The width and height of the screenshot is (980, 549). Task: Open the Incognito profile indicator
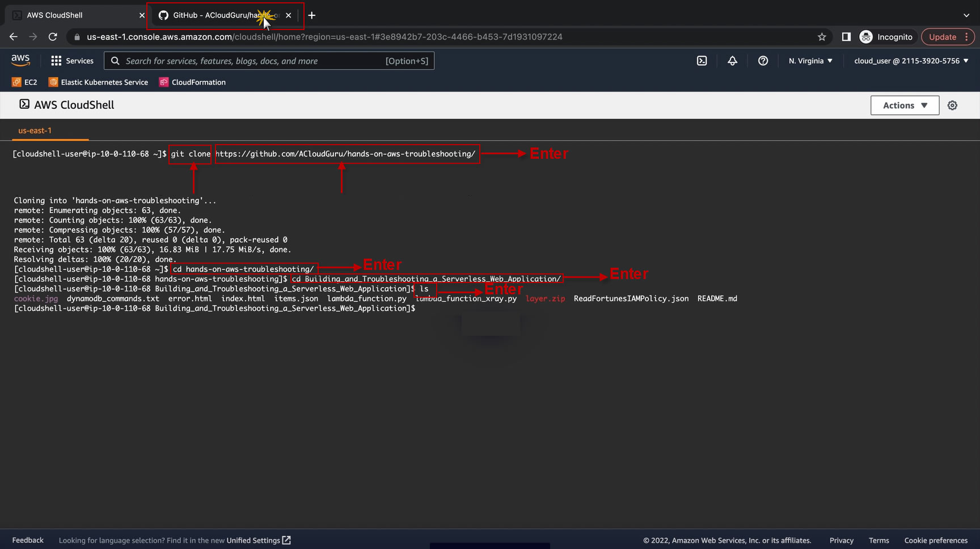(886, 37)
